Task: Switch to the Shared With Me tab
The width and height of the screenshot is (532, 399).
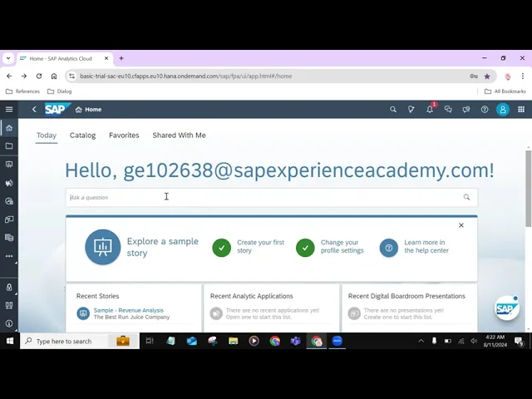Action: tap(179, 135)
